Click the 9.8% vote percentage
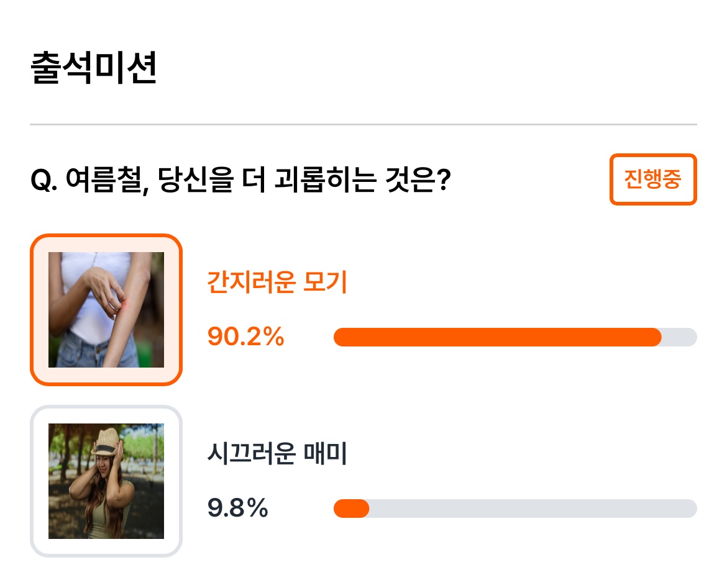The width and height of the screenshot is (727, 588). (237, 509)
